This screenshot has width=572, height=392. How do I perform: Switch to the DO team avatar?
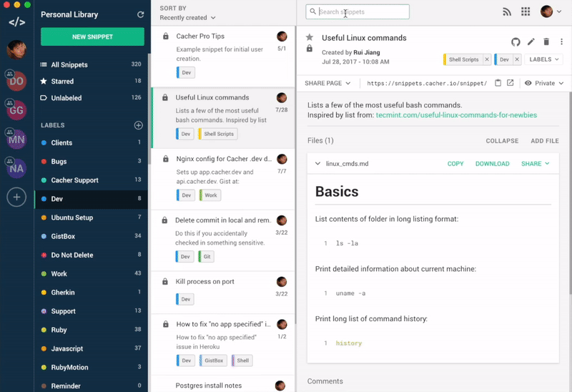coord(16,81)
